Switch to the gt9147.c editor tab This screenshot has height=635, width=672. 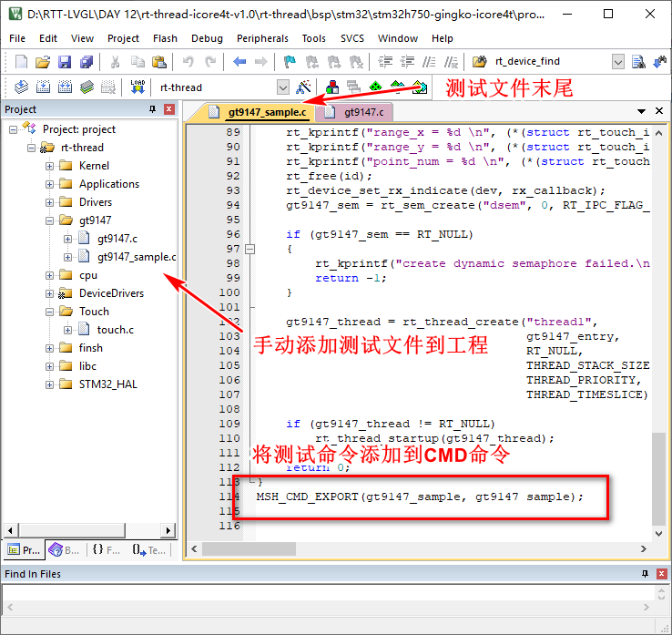(362, 112)
